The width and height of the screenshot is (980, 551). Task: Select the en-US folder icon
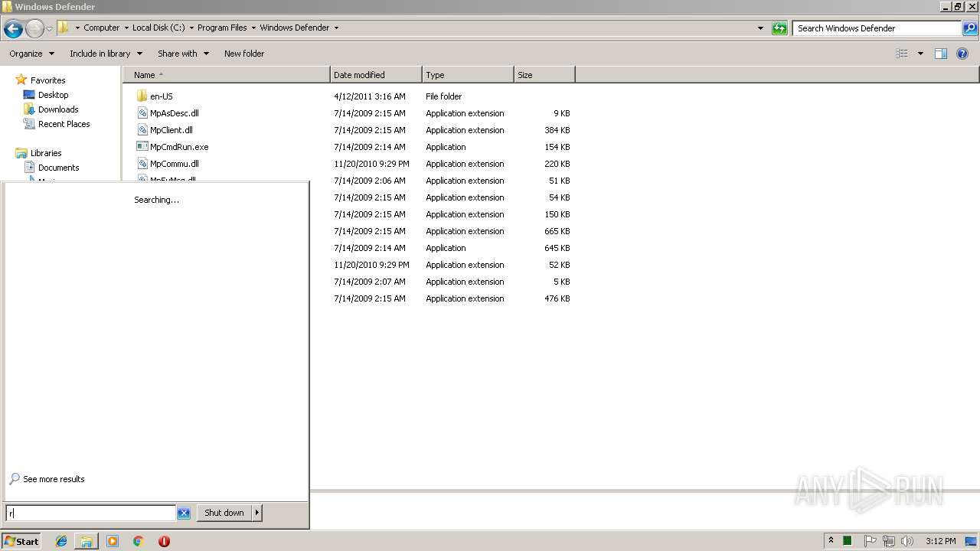[142, 96]
